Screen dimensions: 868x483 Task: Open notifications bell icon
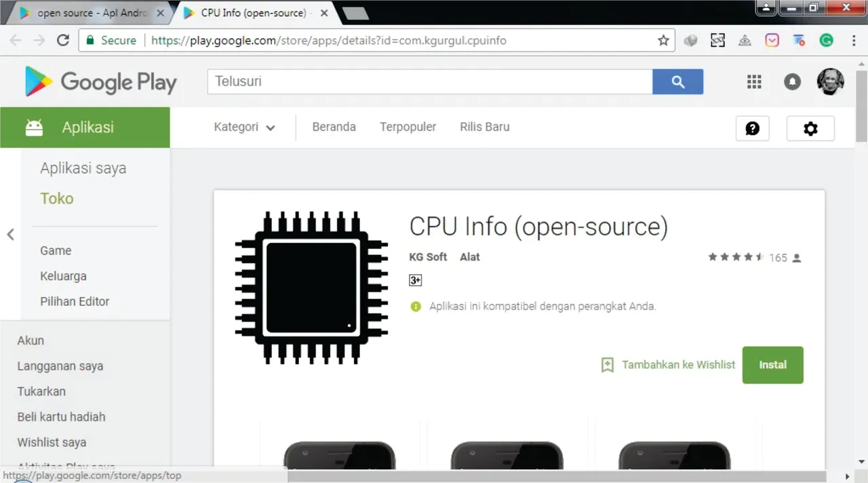(792, 81)
